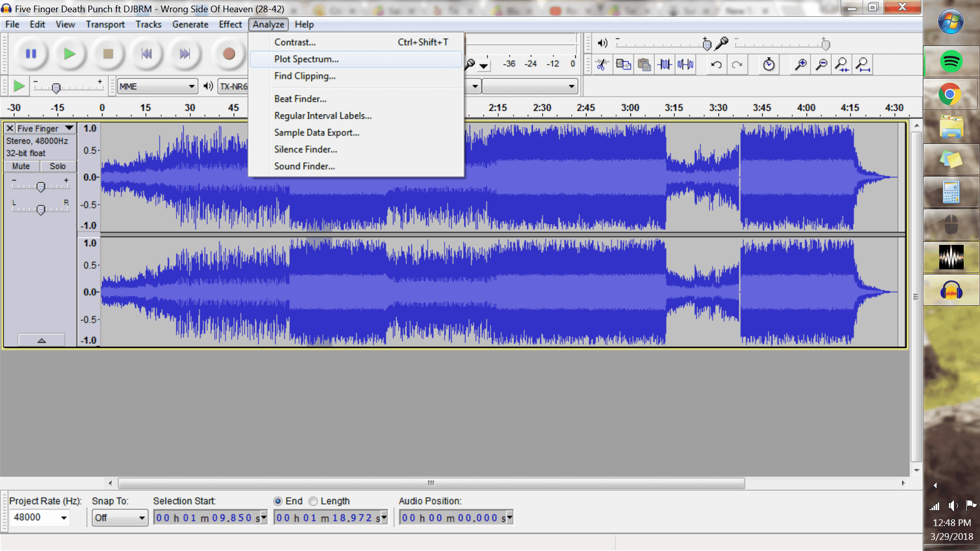
Task: Choose Sample Data Export entry
Action: tap(356, 133)
